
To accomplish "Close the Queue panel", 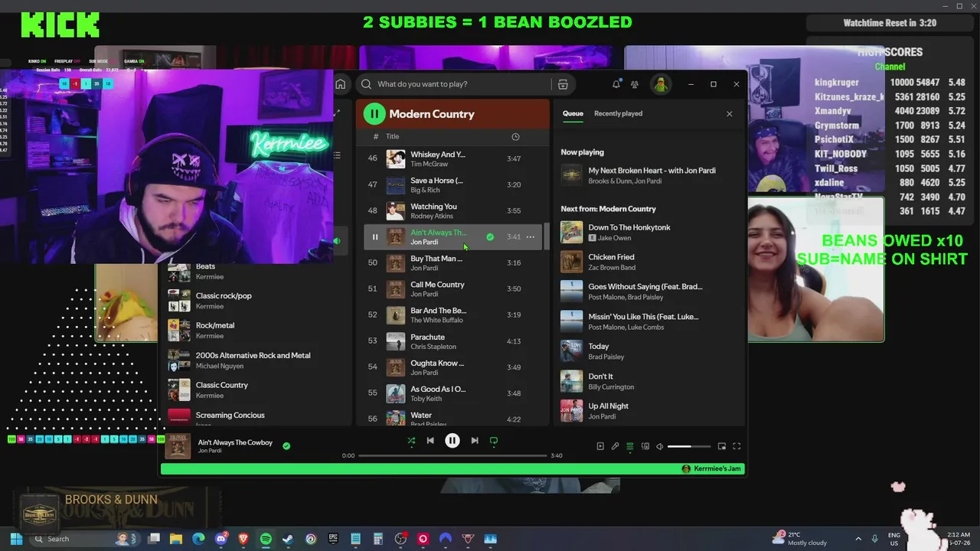I will point(729,114).
